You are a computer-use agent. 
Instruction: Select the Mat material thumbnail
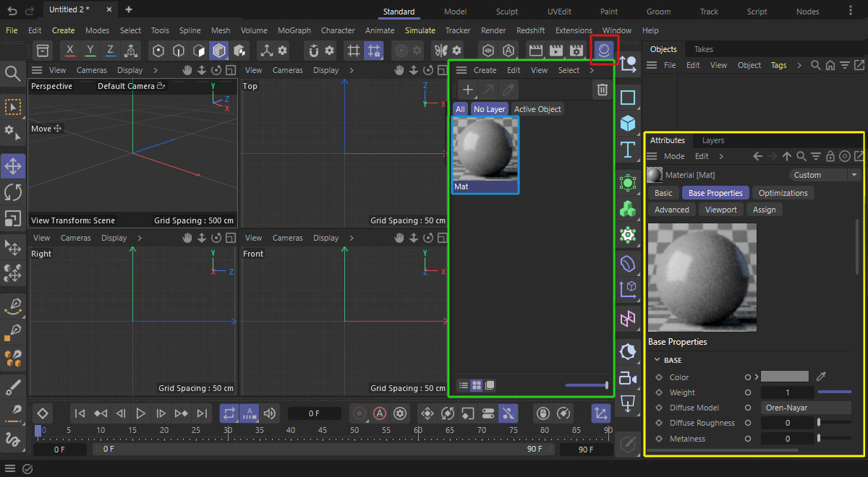(x=485, y=149)
